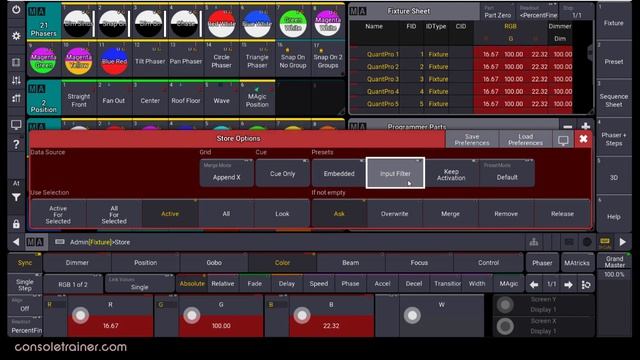Open the Link Values Single dropdown
Image resolution: width=640 pixels, height=360 pixels.
139,284
